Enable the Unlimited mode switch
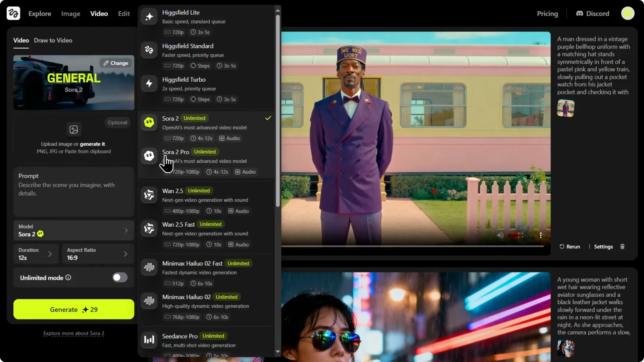The image size is (644, 362). [120, 278]
